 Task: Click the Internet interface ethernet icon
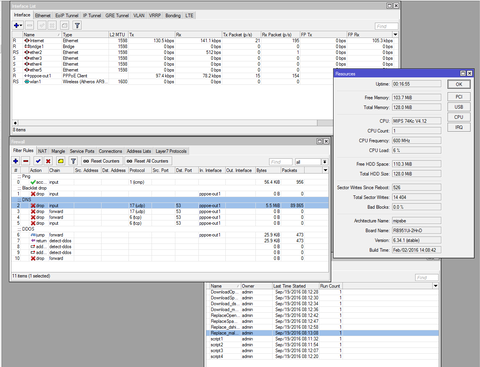(27, 40)
